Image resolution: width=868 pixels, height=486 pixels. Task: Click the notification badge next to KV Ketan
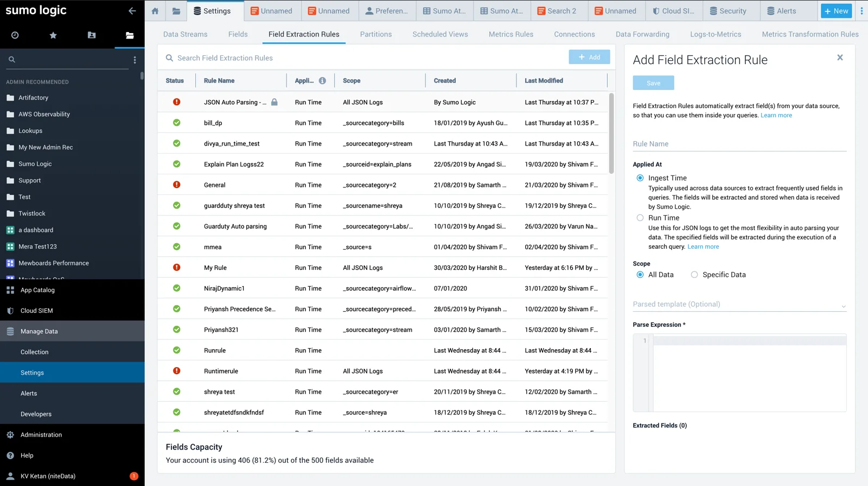coord(134,476)
